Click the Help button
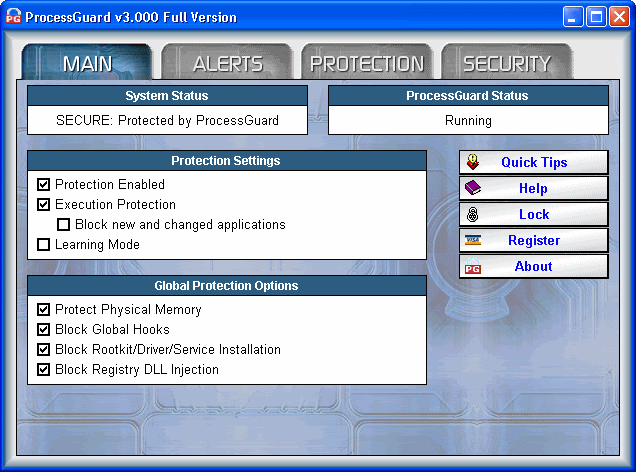Image resolution: width=636 pixels, height=472 pixels. tap(534, 188)
